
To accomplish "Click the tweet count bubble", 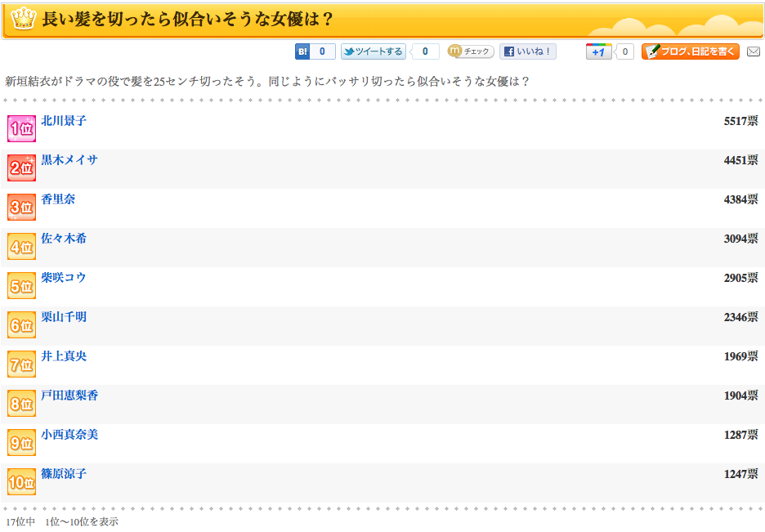I will point(425,51).
